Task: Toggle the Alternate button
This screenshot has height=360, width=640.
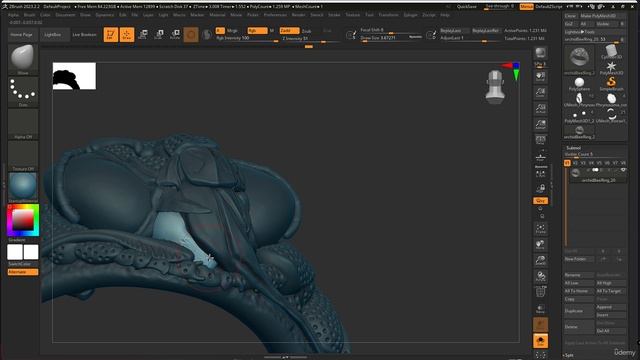Action: pyautogui.click(x=23, y=272)
